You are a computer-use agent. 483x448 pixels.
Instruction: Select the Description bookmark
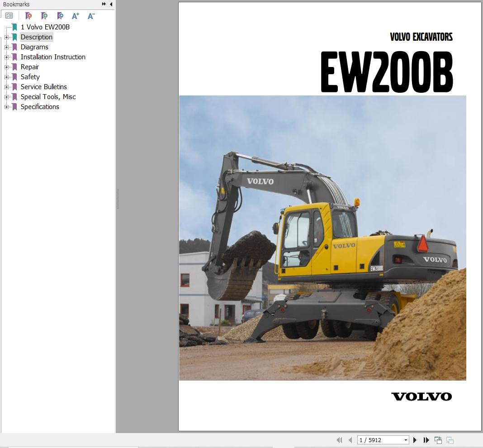pyautogui.click(x=36, y=37)
